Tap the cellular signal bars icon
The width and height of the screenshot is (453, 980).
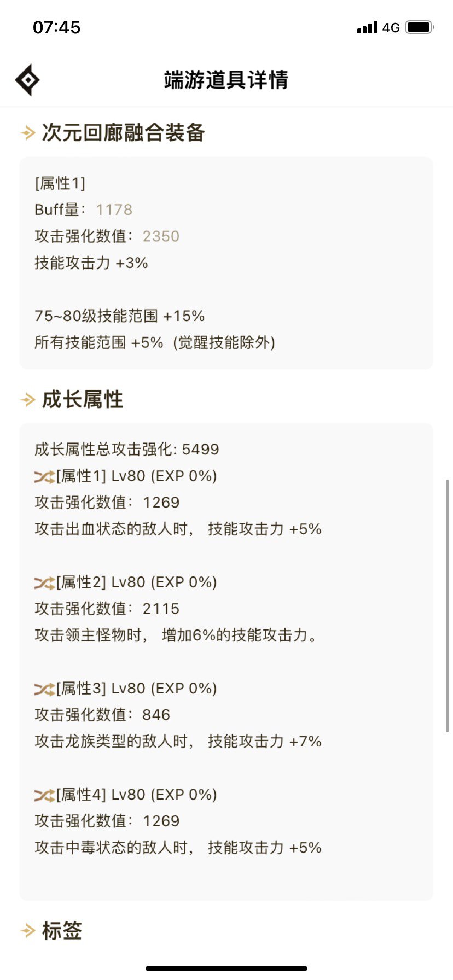[367, 27]
